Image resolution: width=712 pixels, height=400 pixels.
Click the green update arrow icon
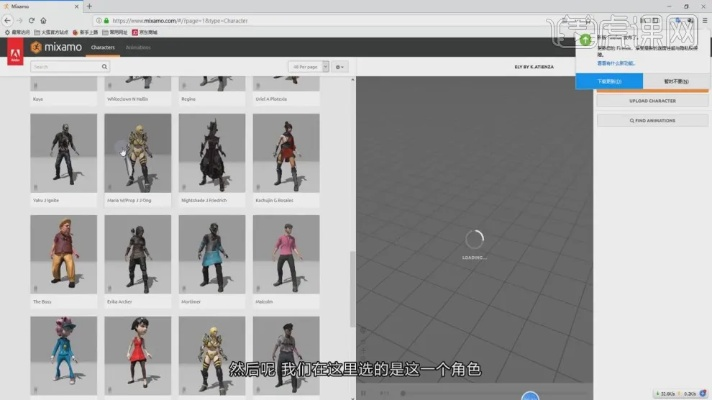[585, 40]
